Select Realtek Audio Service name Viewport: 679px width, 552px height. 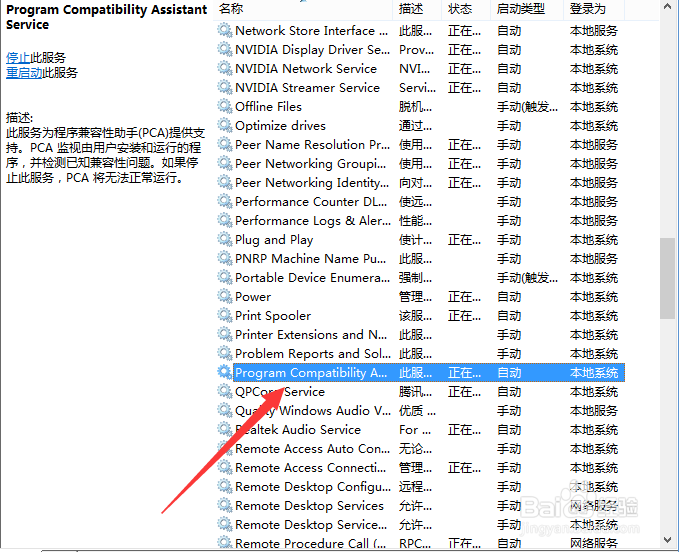pos(298,429)
